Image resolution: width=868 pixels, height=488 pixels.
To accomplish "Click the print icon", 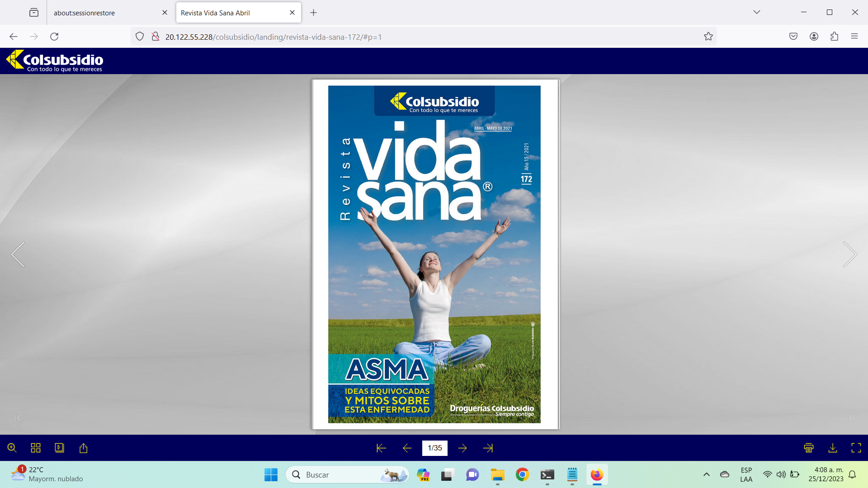I will [x=809, y=448].
